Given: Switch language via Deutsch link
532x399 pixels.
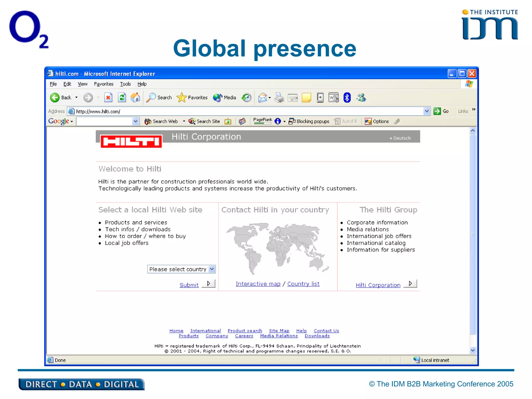Looking at the screenshot, I should 402,138.
